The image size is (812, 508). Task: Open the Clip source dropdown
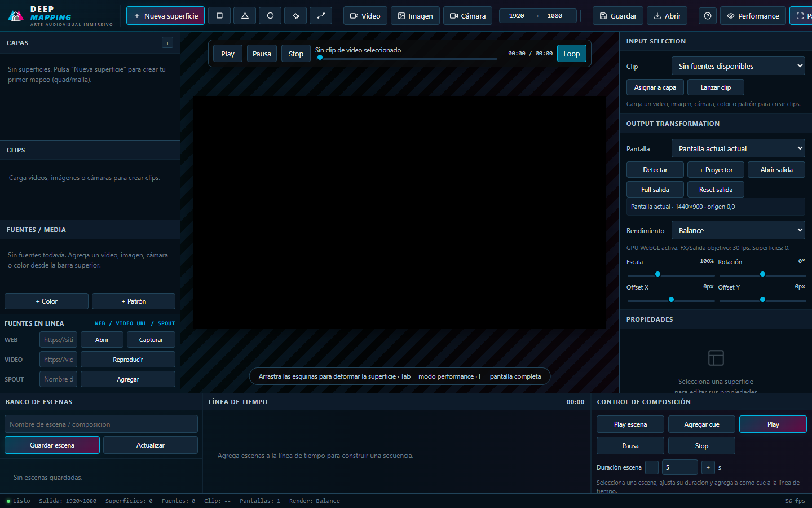tap(738, 66)
